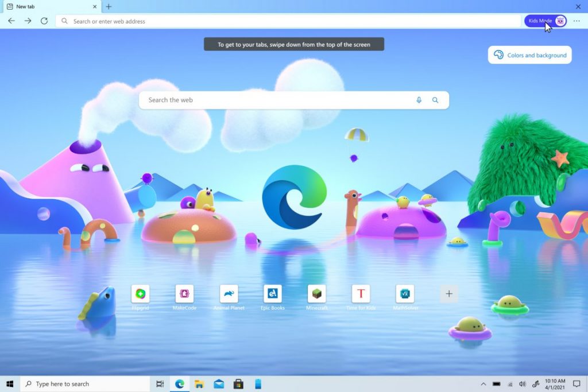Click the Colors and background button
588x392 pixels.
(529, 55)
